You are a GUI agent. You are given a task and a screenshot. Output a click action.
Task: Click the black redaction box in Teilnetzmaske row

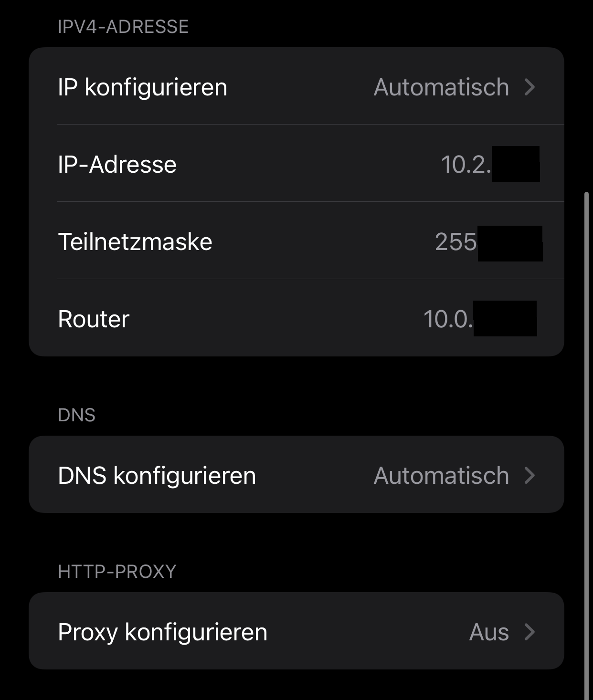(x=510, y=243)
